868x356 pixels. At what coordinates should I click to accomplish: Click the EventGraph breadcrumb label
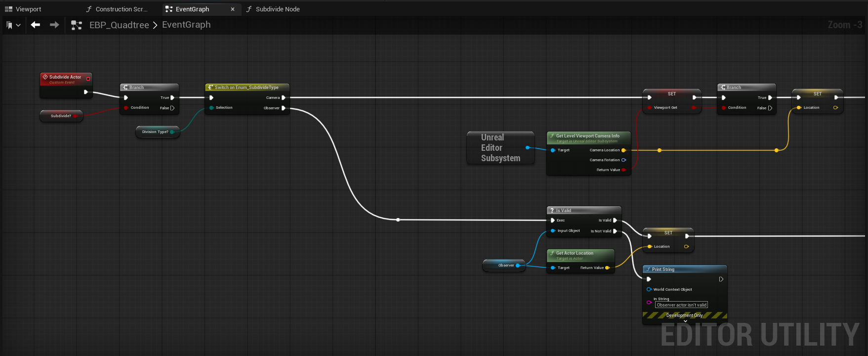pyautogui.click(x=186, y=25)
